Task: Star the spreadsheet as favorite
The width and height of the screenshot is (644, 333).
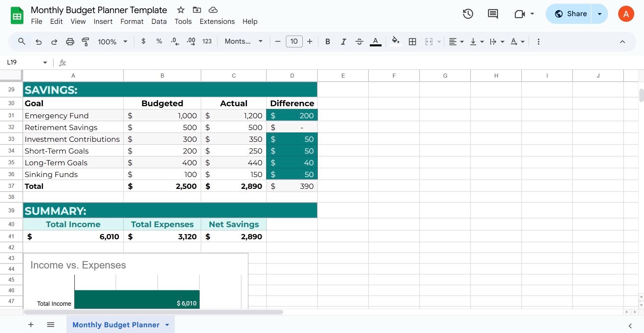Action: (x=180, y=10)
